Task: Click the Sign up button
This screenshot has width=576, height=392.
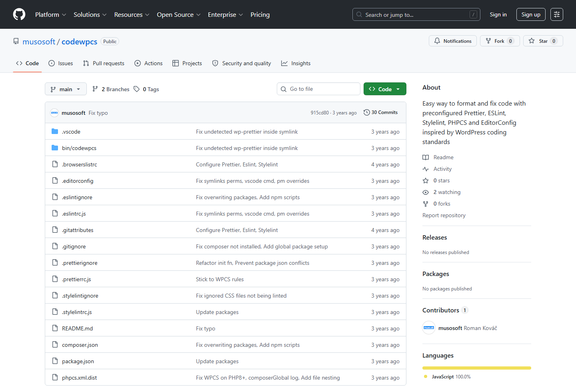Action: 531,14
